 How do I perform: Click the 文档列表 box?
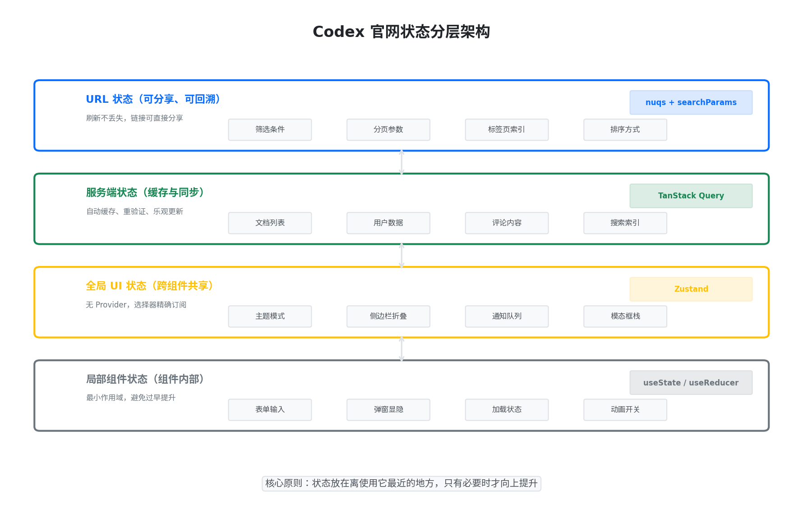coord(270,223)
